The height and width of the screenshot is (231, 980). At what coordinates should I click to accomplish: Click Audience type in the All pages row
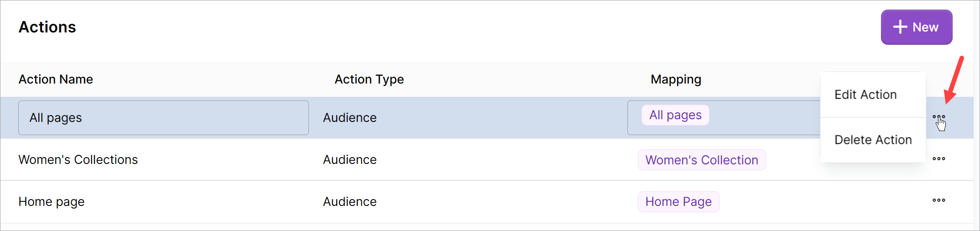point(349,118)
